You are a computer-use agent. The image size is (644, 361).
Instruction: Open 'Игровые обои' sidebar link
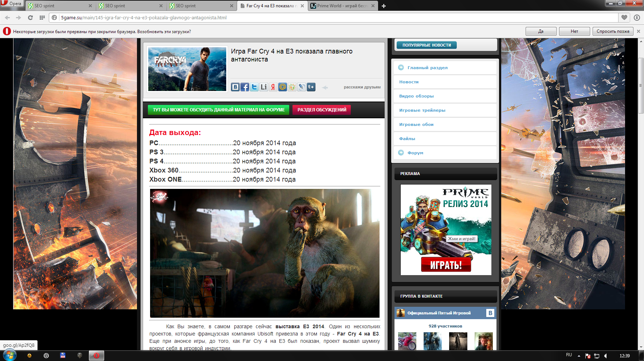[x=445, y=124]
